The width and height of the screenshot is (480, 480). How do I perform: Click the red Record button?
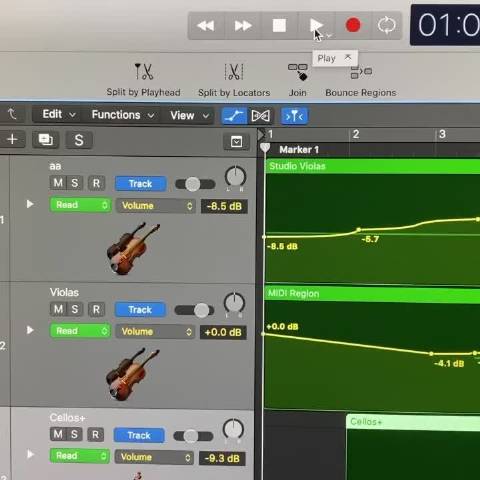353,25
